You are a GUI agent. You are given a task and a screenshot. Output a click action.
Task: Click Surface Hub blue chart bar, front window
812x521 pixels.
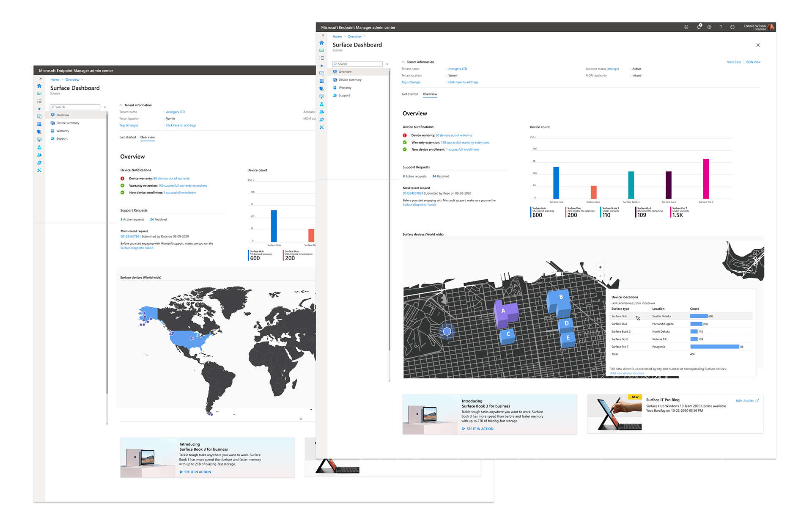click(556, 183)
